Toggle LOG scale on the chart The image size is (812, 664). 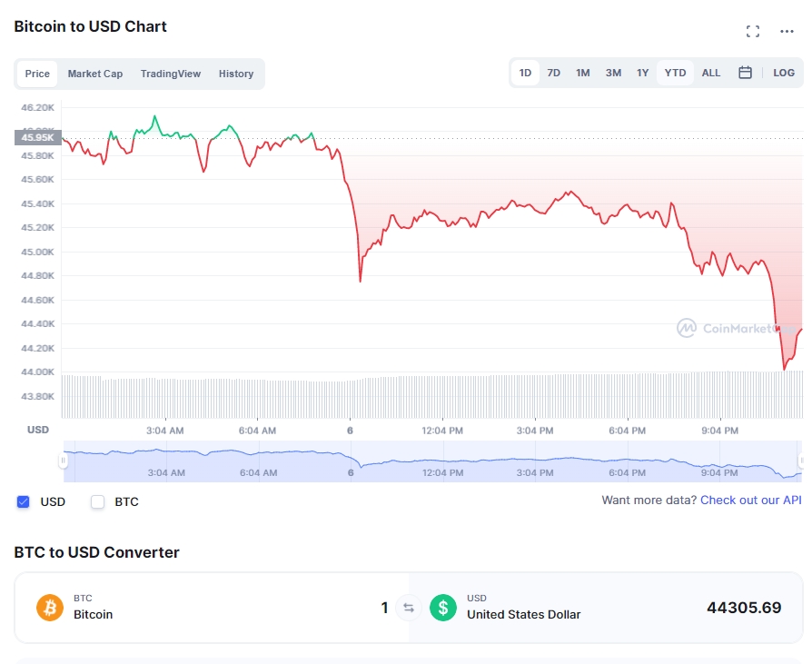[x=784, y=73]
